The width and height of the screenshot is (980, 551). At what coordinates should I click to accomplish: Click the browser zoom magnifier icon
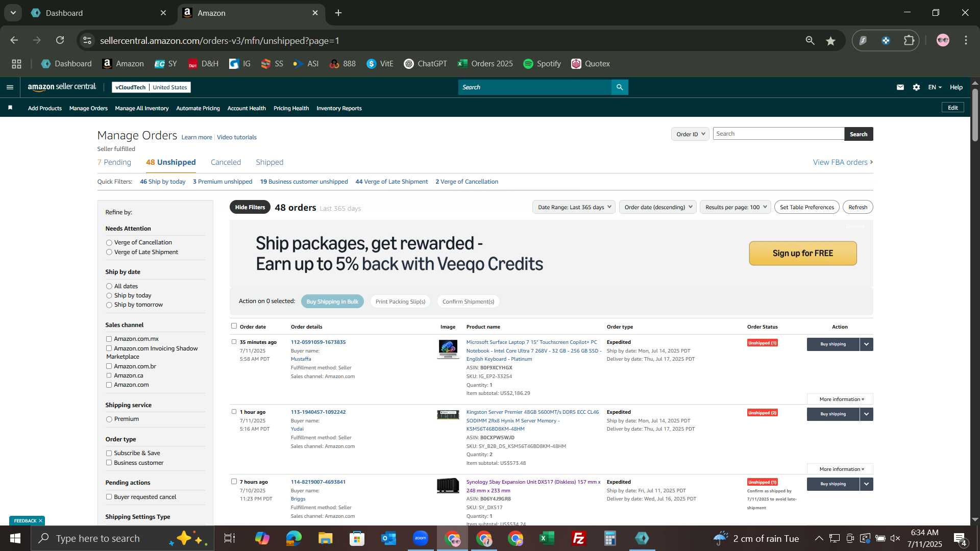[x=810, y=40]
